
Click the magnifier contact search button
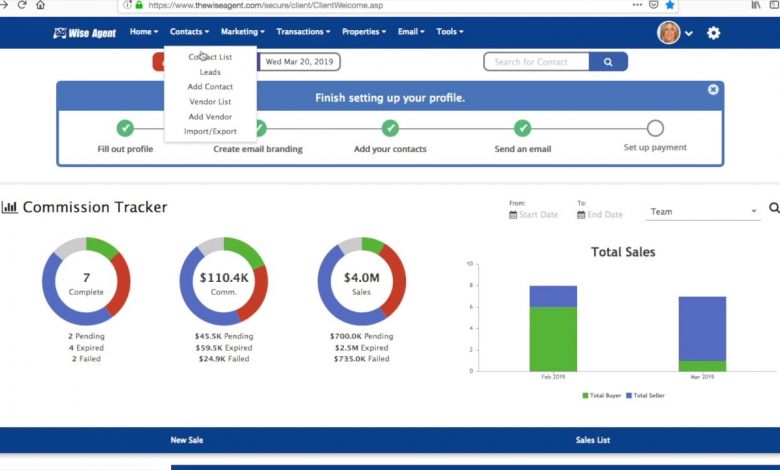(x=608, y=62)
